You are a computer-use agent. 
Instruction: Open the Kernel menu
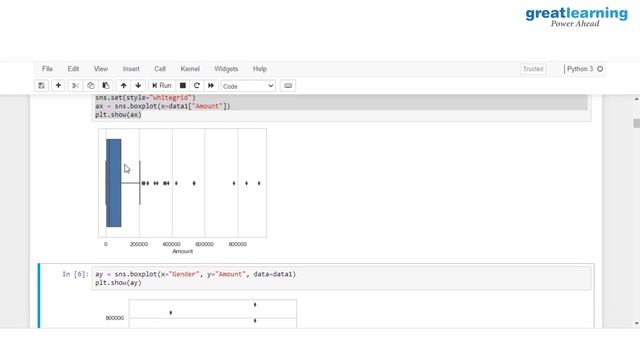190,69
